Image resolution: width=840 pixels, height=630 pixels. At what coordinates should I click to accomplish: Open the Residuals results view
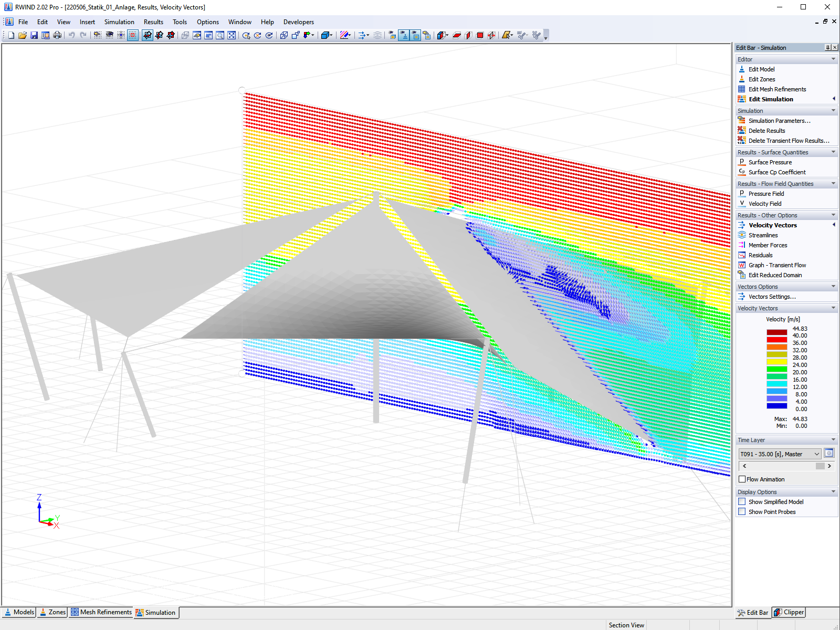[x=760, y=255]
